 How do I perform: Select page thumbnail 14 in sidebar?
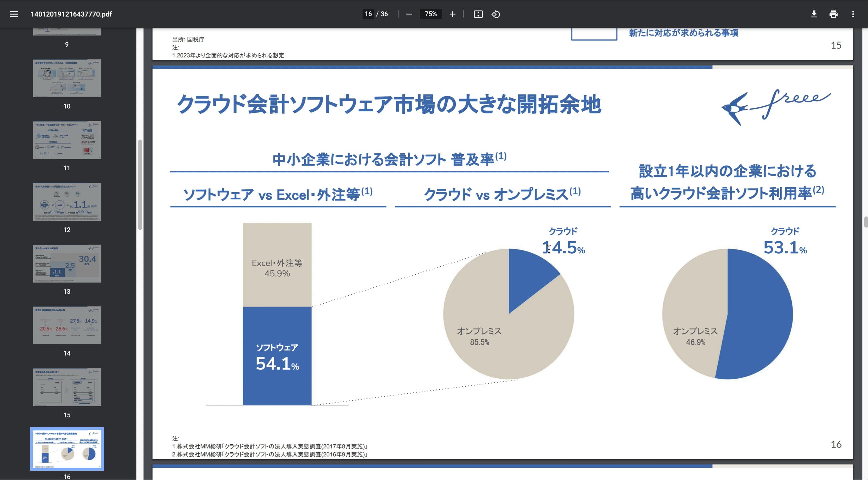pyautogui.click(x=67, y=325)
